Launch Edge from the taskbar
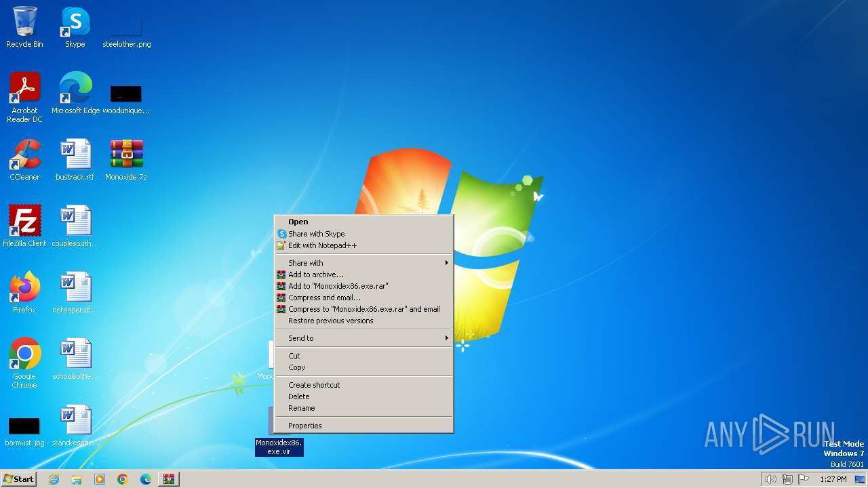 tap(146, 479)
